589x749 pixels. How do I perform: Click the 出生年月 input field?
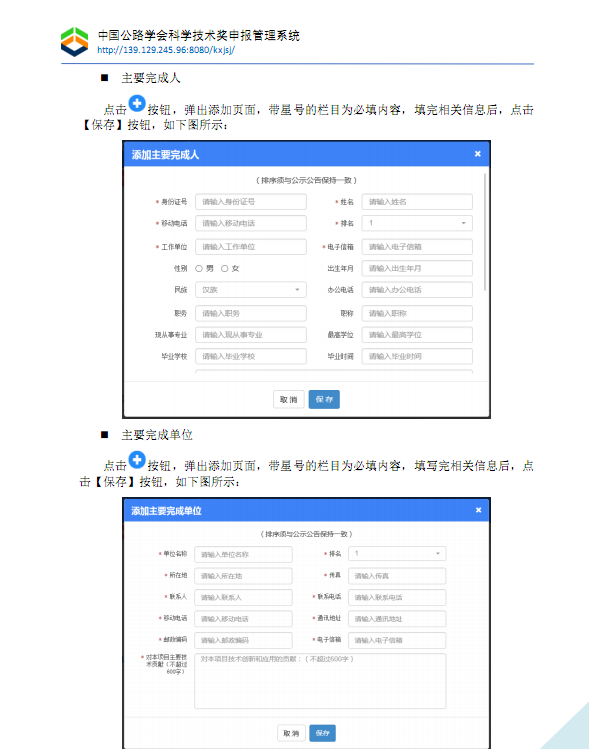tap(417, 268)
